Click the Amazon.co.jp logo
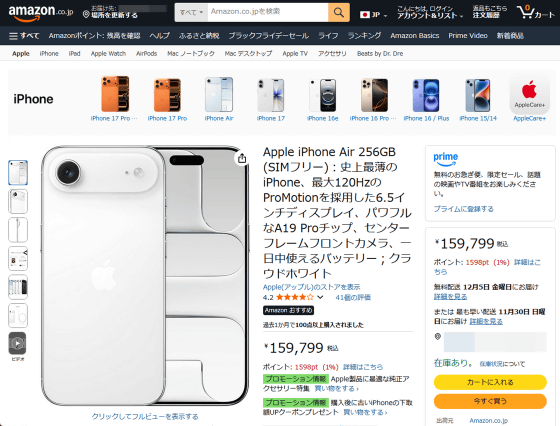Image resolution: width=560 pixels, height=426 pixels. [41, 12]
